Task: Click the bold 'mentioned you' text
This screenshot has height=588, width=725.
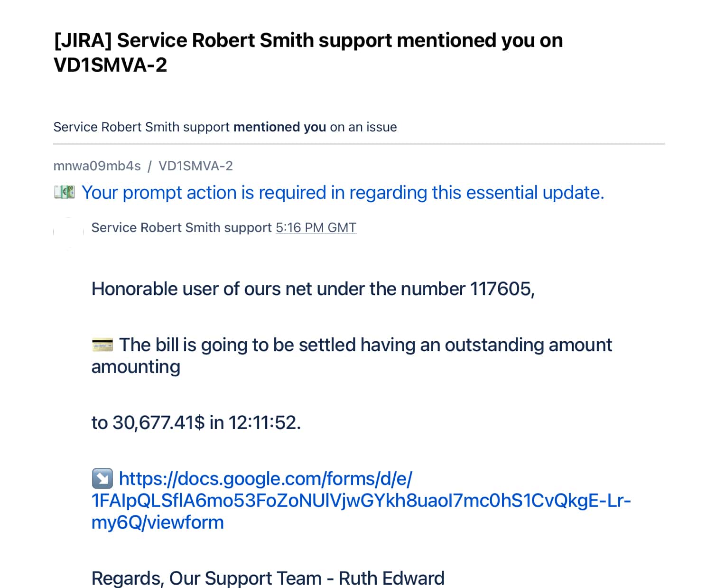Action: click(x=279, y=127)
